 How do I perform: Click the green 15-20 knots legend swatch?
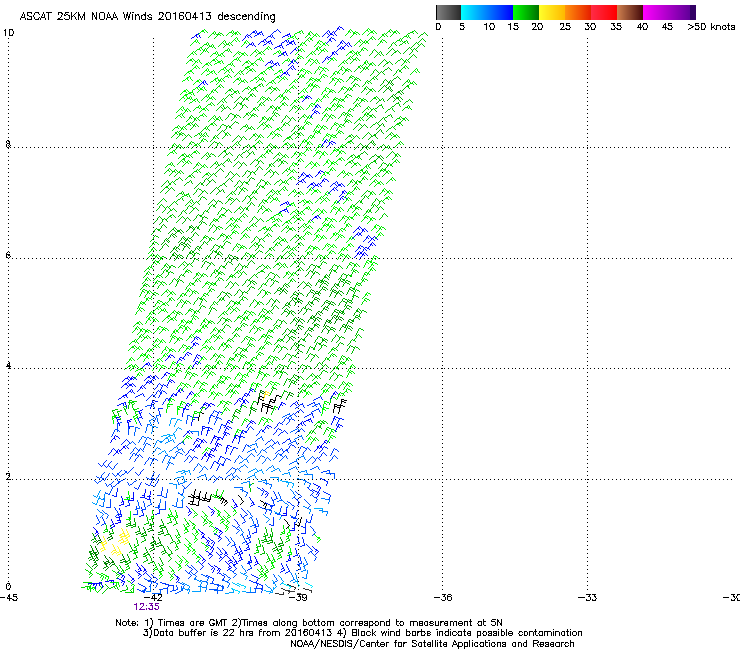pyautogui.click(x=526, y=12)
